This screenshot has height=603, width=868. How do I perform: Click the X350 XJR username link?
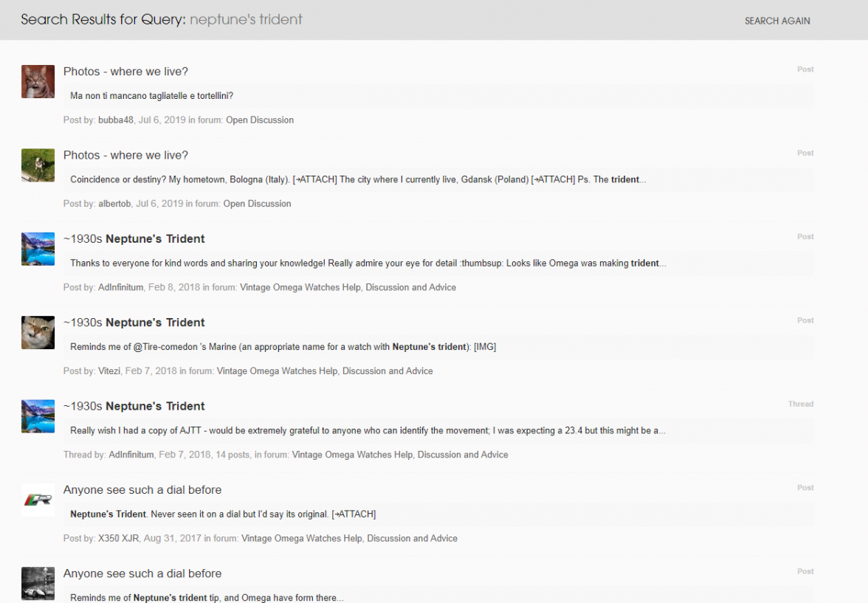[118, 539]
